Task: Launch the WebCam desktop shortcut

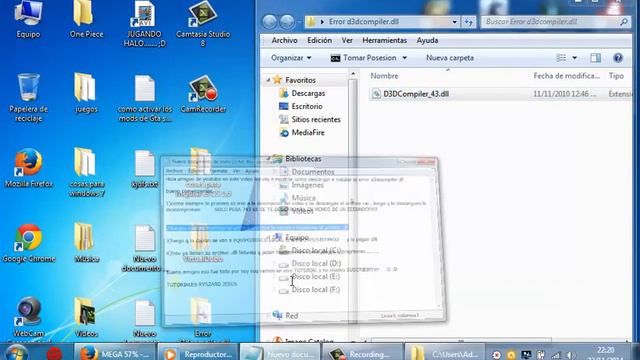Action: point(29,318)
